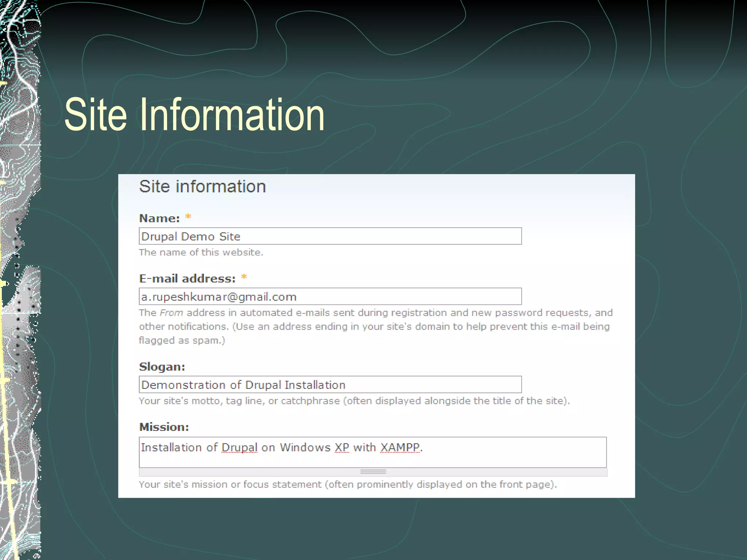Click the 'Mission:' field label
This screenshot has width=747, height=560.
pyautogui.click(x=164, y=427)
